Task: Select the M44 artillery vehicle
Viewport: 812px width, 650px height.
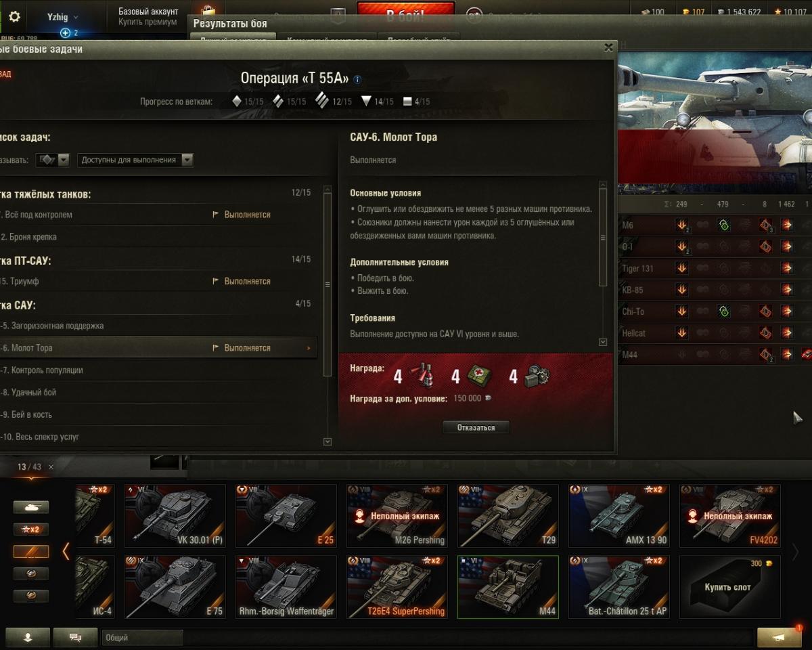Action: pos(507,587)
